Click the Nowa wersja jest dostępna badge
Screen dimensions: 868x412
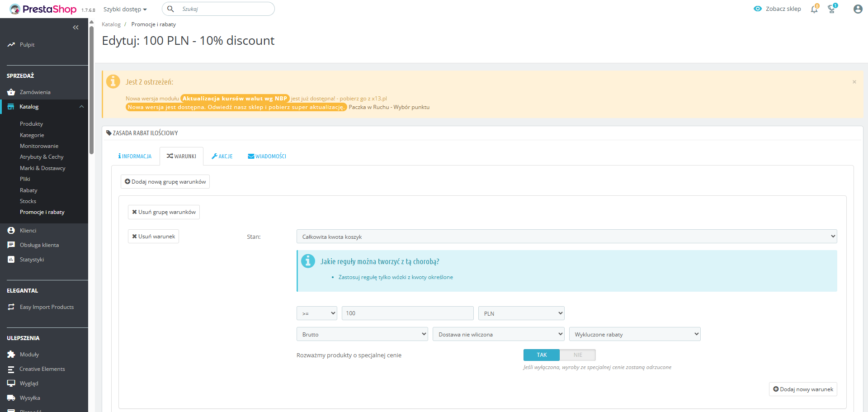(236, 107)
